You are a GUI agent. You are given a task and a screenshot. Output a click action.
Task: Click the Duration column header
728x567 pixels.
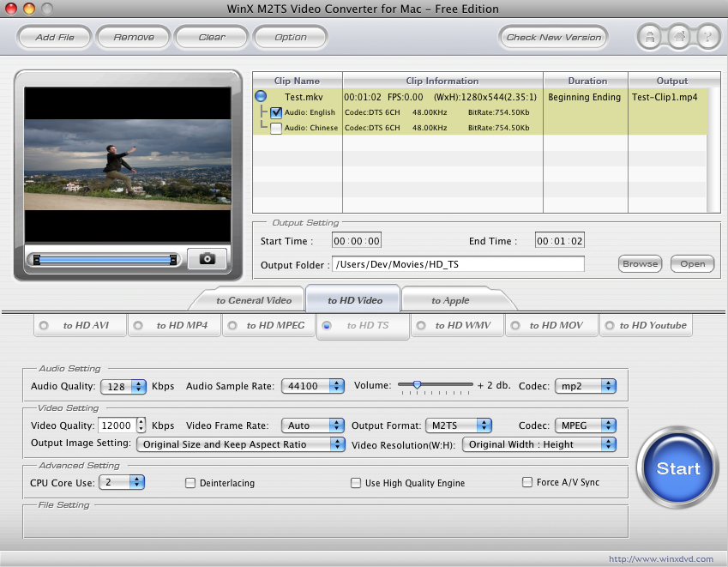tap(586, 81)
